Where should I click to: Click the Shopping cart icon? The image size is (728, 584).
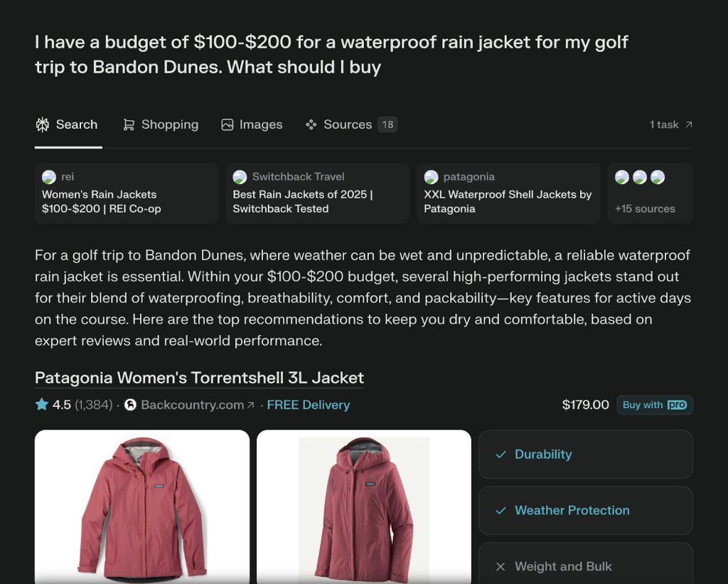(x=129, y=124)
